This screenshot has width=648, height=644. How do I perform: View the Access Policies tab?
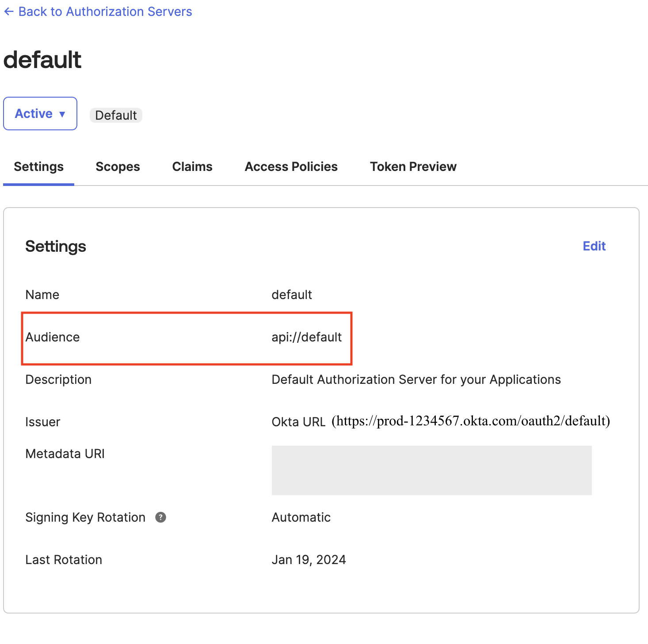[291, 167]
